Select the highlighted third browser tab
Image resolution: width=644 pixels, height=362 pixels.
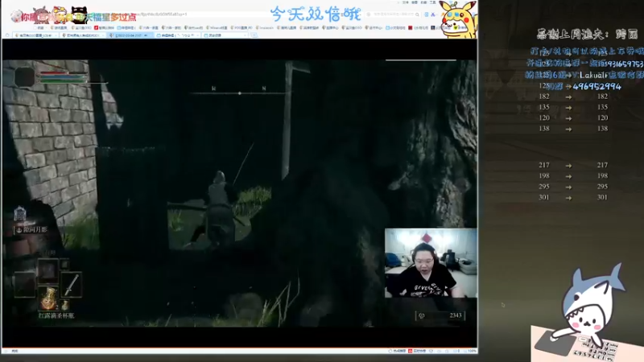[x=130, y=35]
